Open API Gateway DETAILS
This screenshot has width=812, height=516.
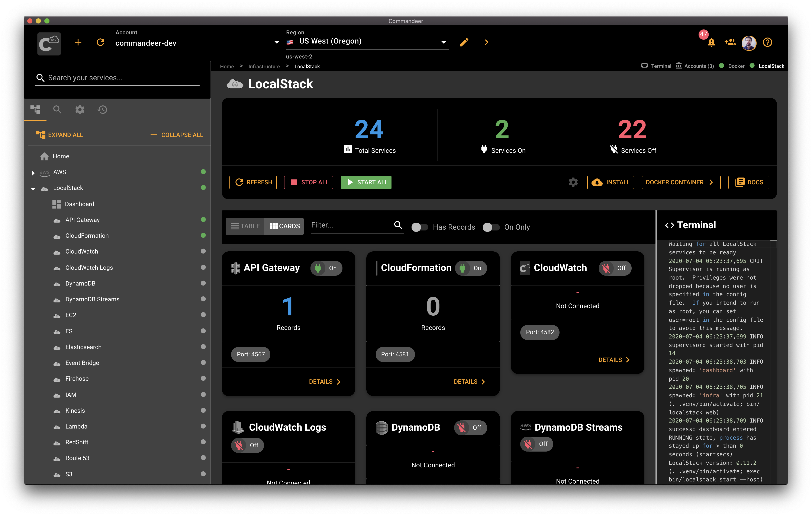click(x=325, y=382)
